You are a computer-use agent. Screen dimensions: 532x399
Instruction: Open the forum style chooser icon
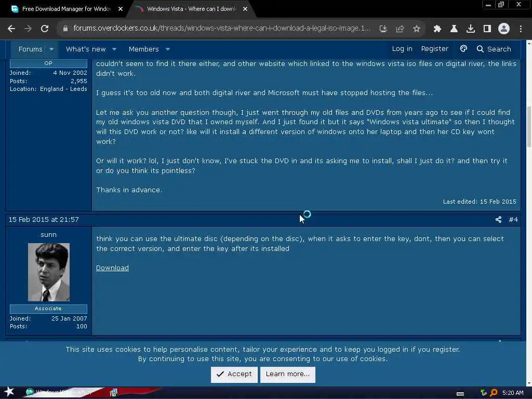point(463,49)
